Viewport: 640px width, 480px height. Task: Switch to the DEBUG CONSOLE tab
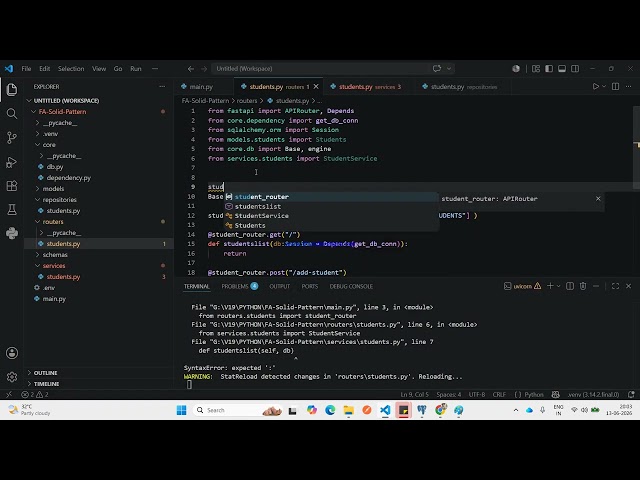(x=351, y=286)
